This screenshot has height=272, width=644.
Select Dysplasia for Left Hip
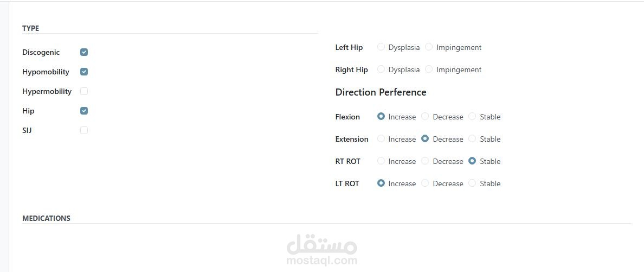pyautogui.click(x=381, y=47)
